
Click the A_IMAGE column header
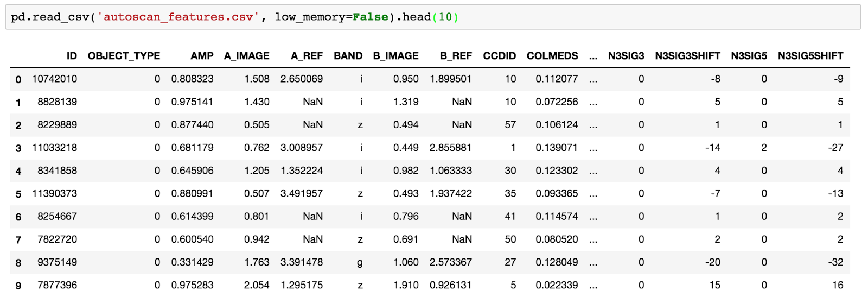click(x=247, y=56)
